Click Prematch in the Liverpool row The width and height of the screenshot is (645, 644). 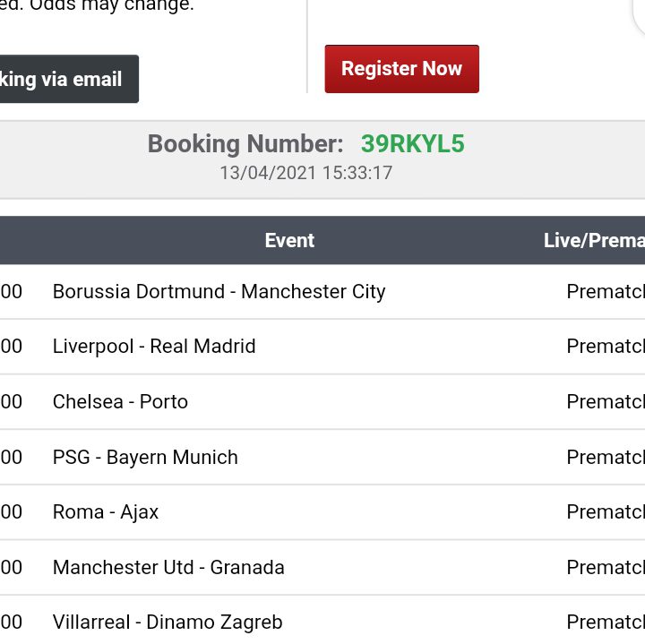point(605,347)
